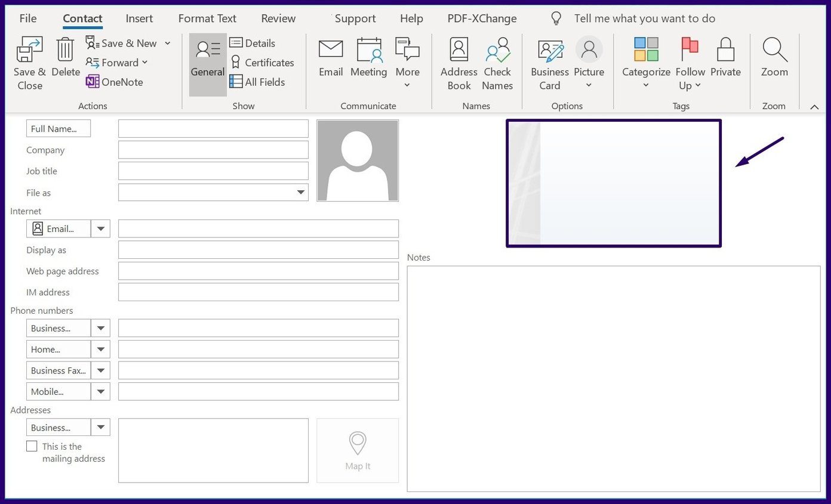Viewport: 831px width, 504px height.
Task: Check This is the mailing address
Action: click(32, 446)
